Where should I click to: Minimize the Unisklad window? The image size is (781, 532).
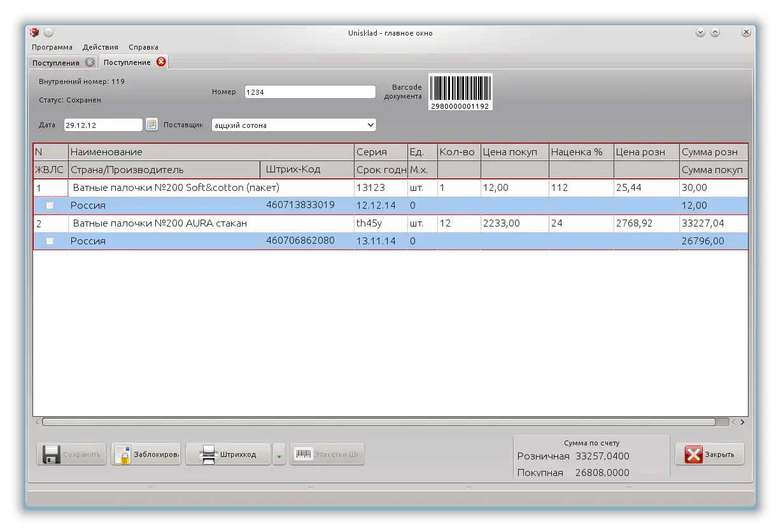[x=700, y=32]
